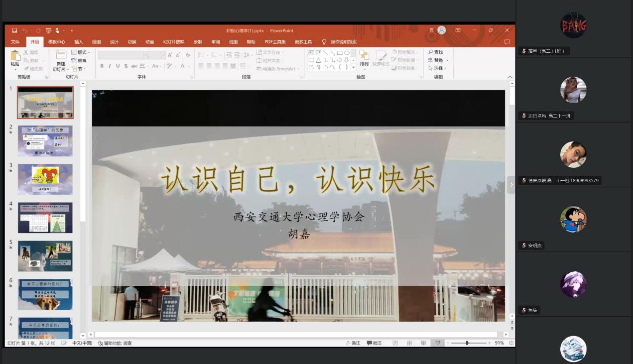
Task: Toggle the Comments (批注) pane in status bar
Action: click(x=375, y=343)
